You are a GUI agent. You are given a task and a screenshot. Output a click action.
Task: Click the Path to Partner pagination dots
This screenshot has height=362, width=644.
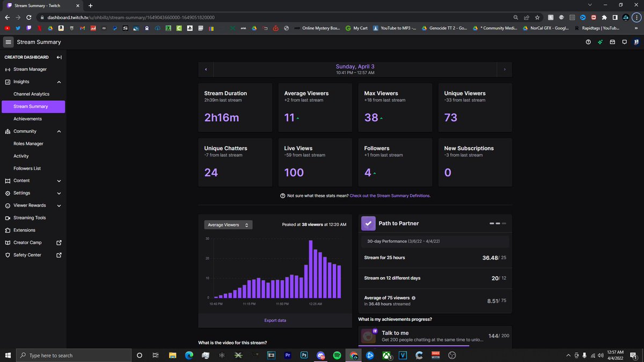(497, 223)
